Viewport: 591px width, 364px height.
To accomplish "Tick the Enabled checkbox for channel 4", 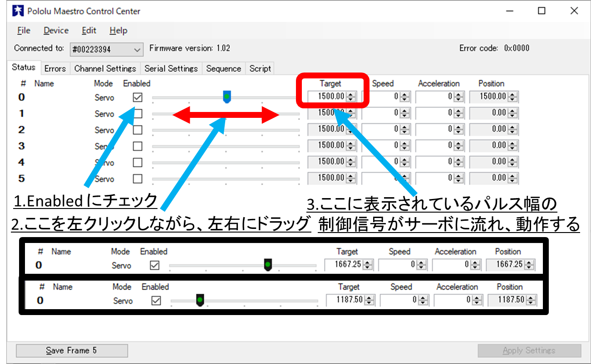I will 138,162.
